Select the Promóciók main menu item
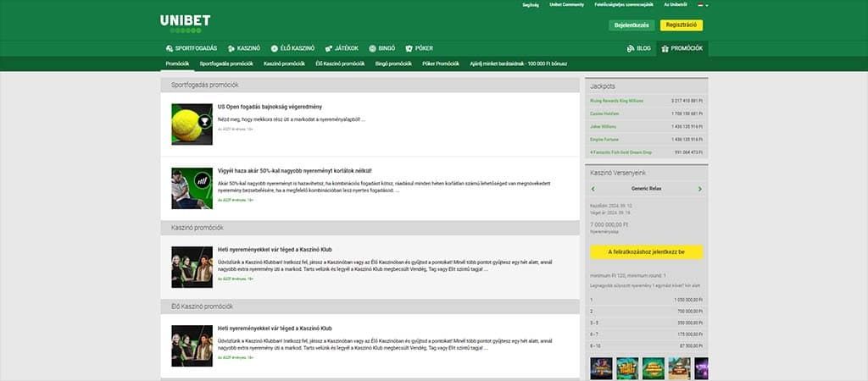Screen dimensions: 868x381 tap(682, 48)
